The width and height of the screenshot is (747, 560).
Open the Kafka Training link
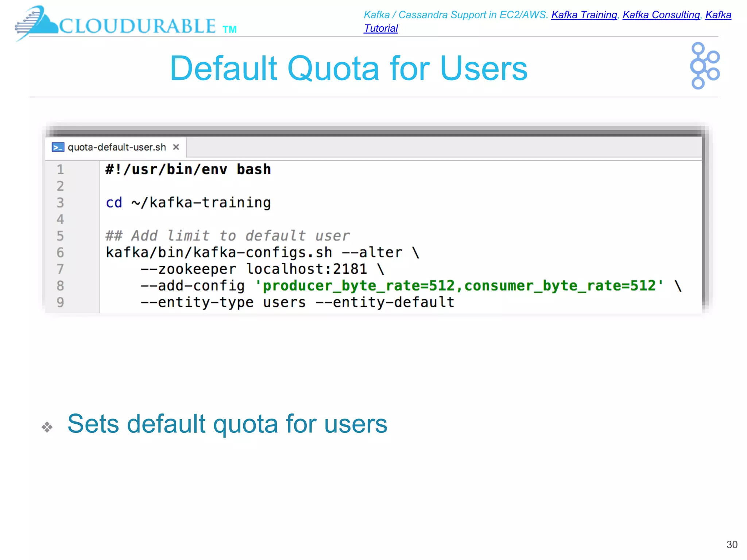(x=584, y=15)
